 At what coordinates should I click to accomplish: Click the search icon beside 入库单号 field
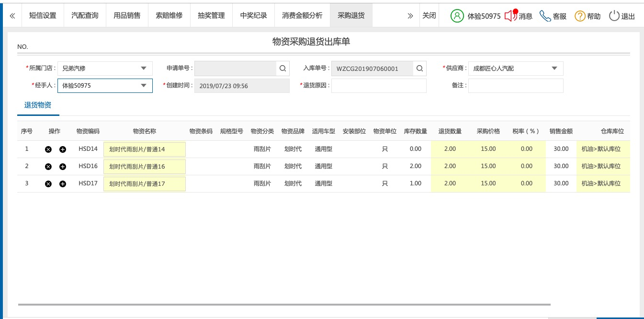(419, 68)
